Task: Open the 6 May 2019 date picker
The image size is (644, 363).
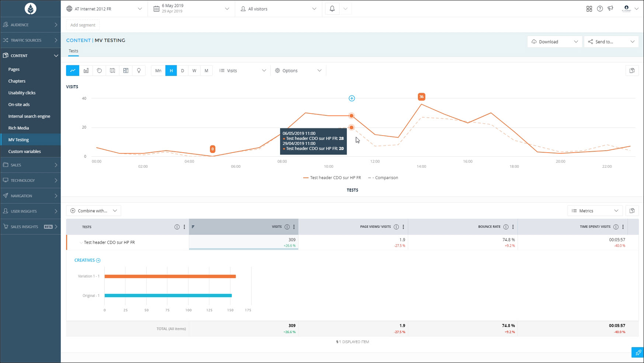Action: pyautogui.click(x=191, y=8)
